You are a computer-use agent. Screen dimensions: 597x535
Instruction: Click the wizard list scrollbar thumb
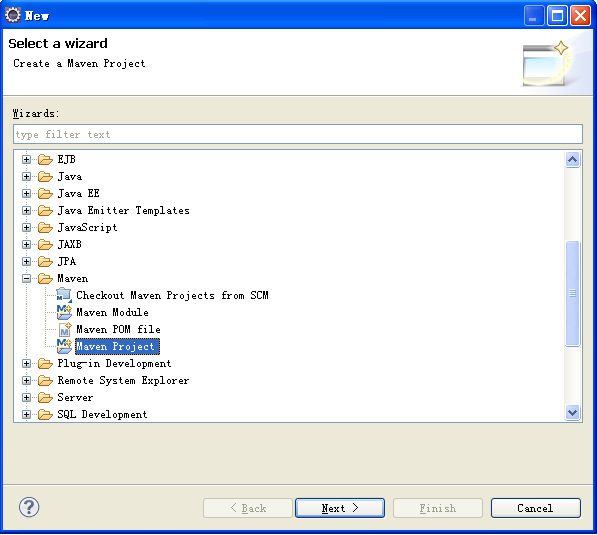coord(573,294)
